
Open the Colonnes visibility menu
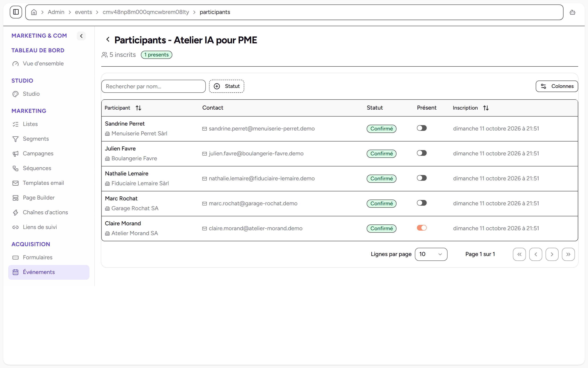pyautogui.click(x=557, y=86)
